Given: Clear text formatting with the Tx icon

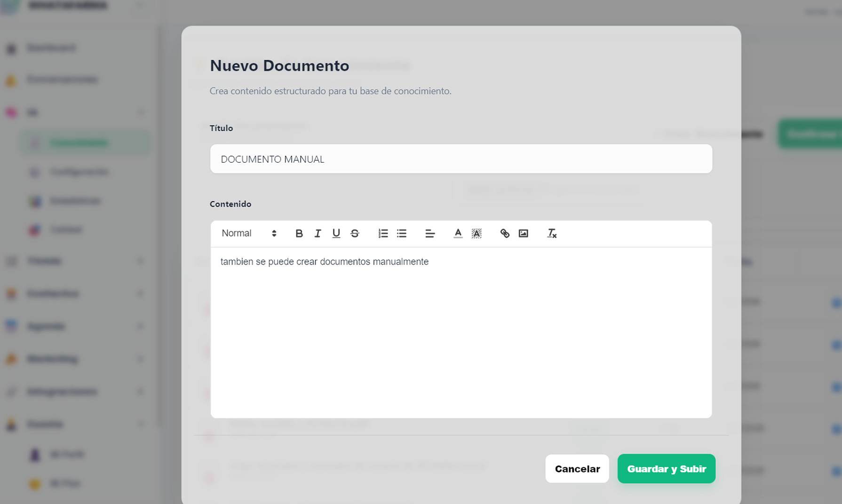Looking at the screenshot, I should click(x=551, y=233).
